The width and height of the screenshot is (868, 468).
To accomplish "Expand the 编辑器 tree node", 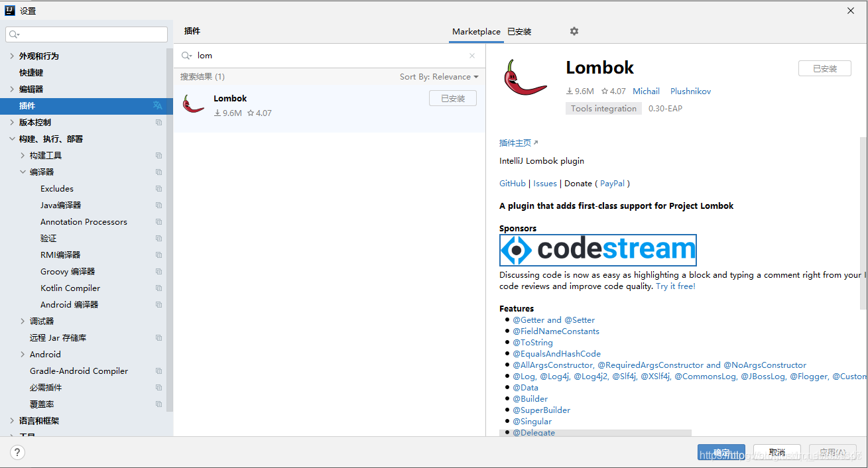I will pyautogui.click(x=12, y=89).
